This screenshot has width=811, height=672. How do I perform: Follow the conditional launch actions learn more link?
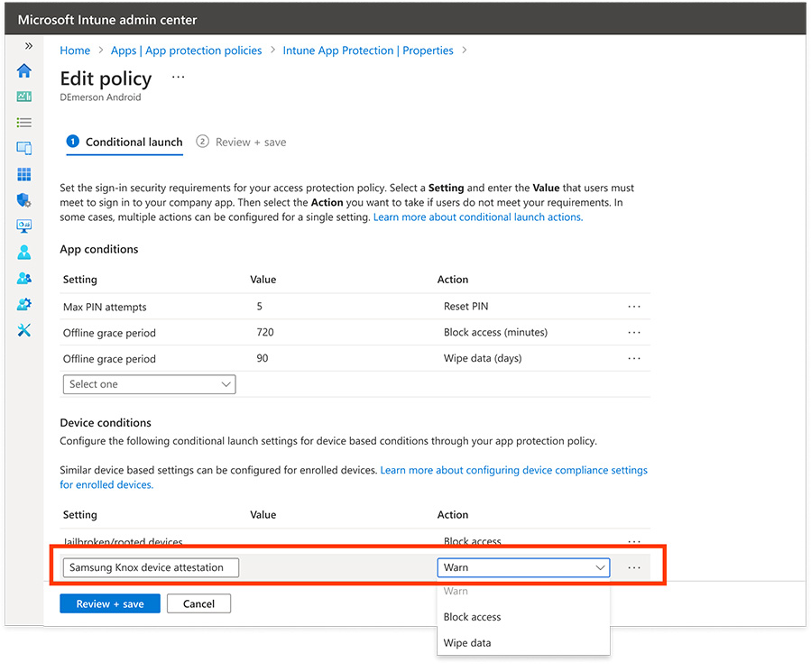pyautogui.click(x=477, y=216)
